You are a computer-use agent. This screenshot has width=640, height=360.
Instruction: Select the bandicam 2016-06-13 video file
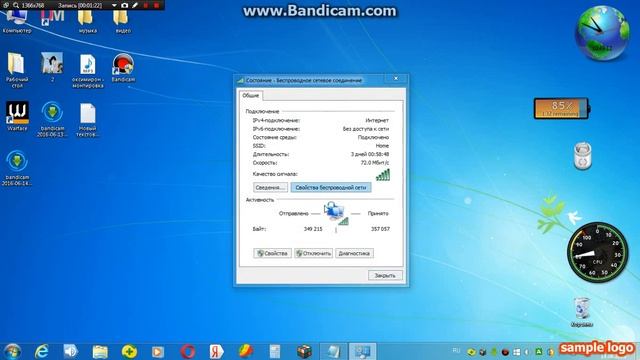click(52, 119)
